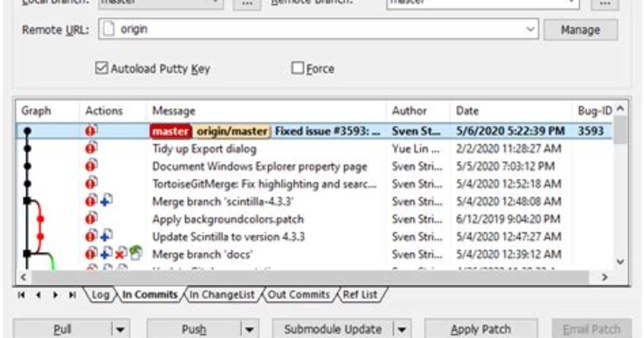Click the Remote URL label
This screenshot has height=338, width=644.
55,30
